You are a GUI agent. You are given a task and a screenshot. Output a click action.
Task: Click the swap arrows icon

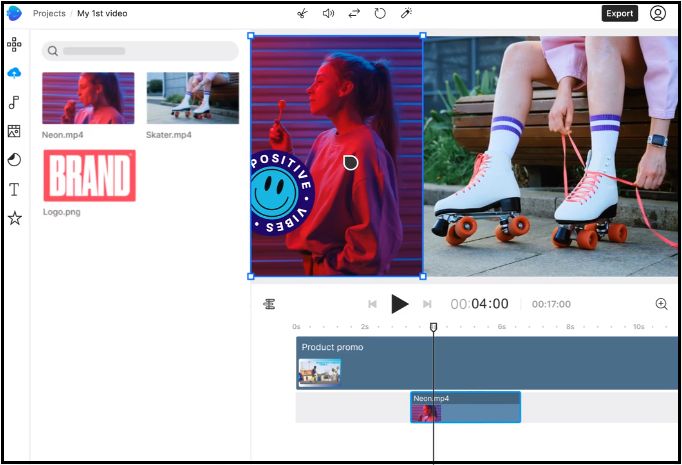pyautogui.click(x=354, y=13)
